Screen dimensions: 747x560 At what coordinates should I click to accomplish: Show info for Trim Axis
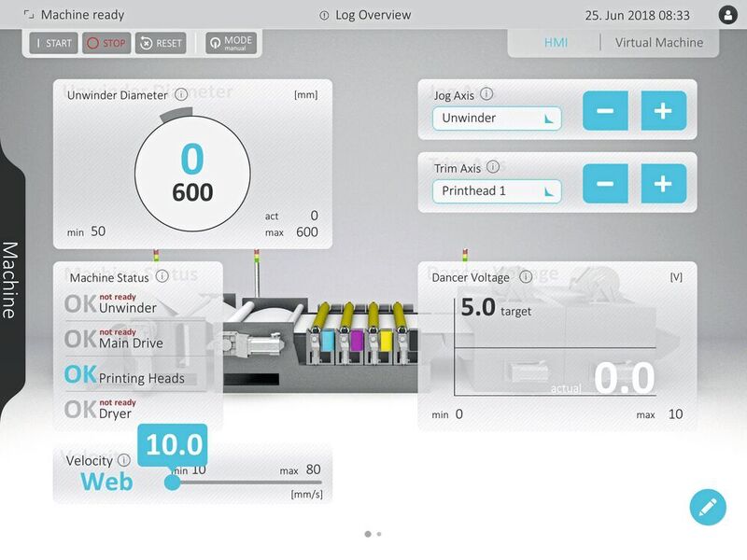(493, 167)
